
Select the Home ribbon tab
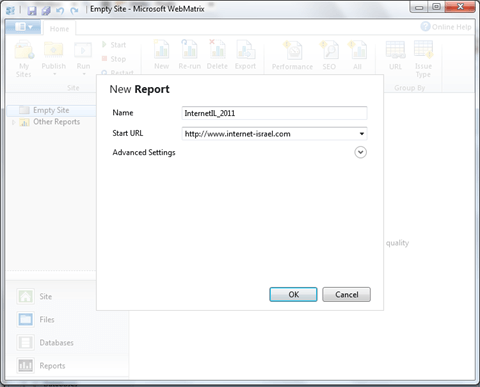pyautogui.click(x=59, y=29)
